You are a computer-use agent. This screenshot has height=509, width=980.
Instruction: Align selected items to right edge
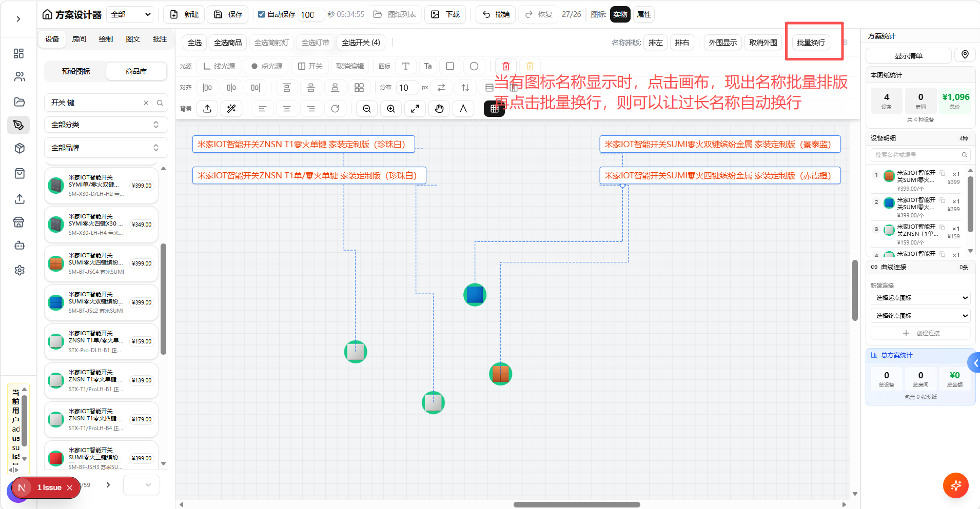(256, 88)
